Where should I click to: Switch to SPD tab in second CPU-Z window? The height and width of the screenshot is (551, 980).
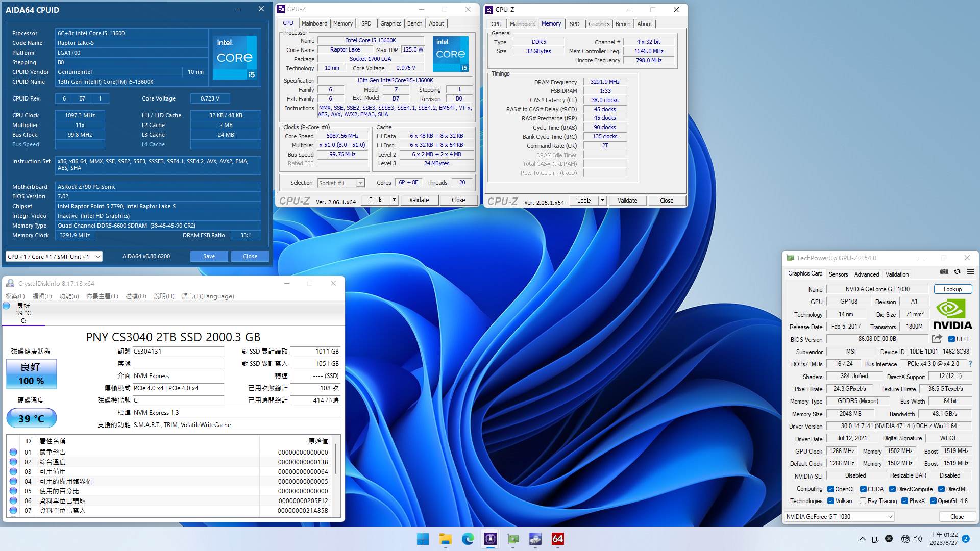click(574, 24)
